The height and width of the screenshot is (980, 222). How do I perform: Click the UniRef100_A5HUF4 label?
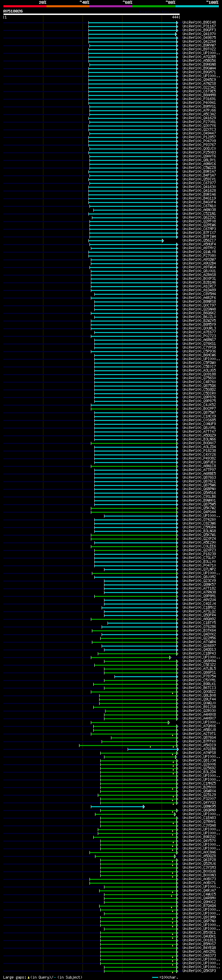[x=199, y=244]
